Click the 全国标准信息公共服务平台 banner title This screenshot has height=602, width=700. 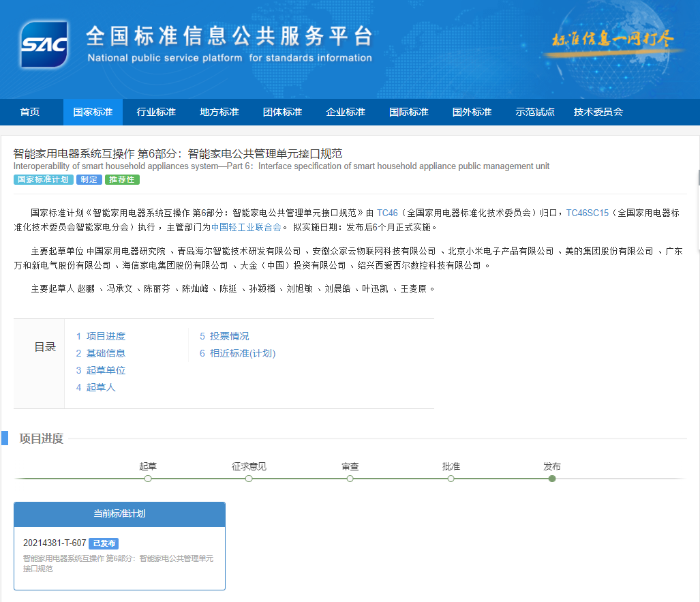[x=230, y=36]
